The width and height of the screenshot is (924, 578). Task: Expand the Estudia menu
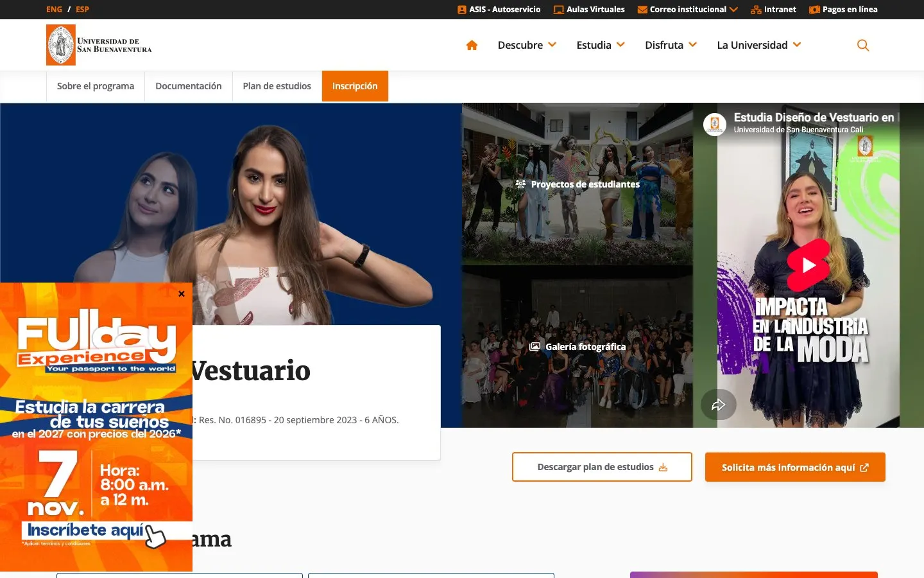click(x=601, y=45)
